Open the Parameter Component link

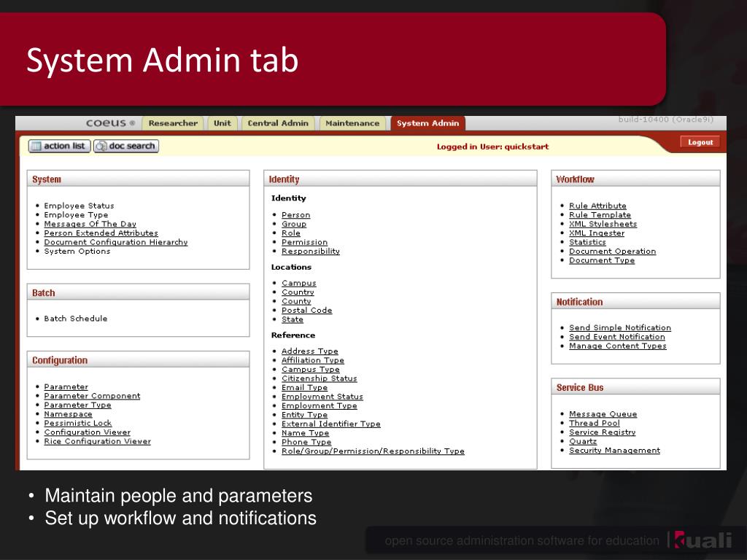tap(93, 396)
